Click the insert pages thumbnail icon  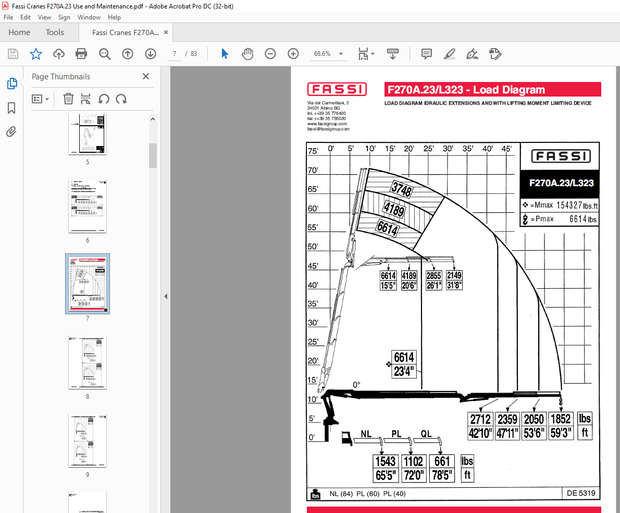point(85,98)
